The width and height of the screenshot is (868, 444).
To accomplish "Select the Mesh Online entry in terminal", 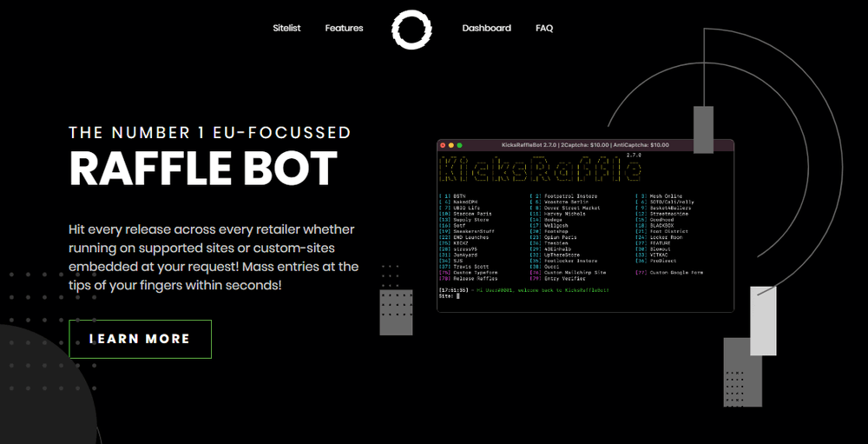I will click(665, 195).
